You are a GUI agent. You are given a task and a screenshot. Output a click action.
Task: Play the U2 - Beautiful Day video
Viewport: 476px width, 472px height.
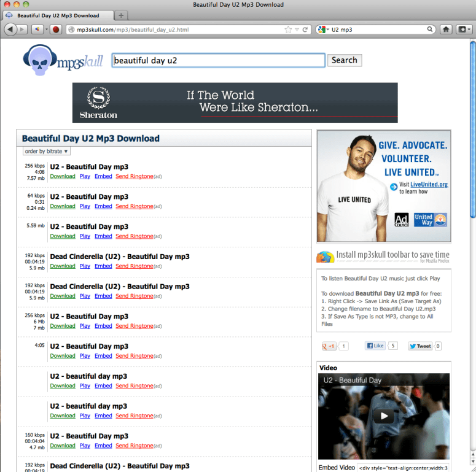click(x=384, y=416)
